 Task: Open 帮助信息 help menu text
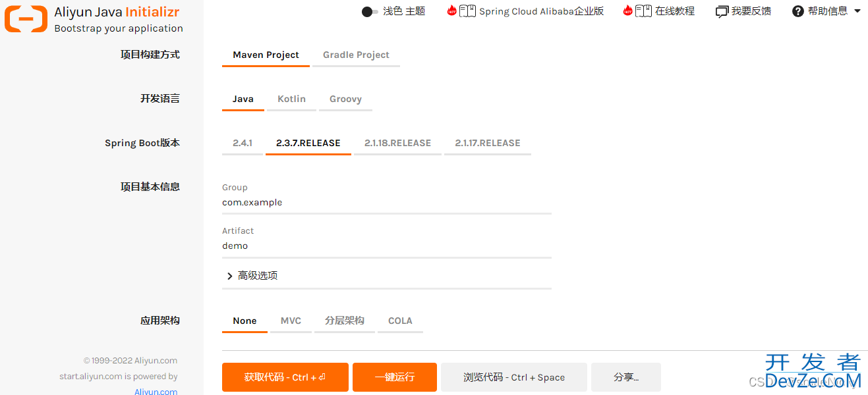(828, 11)
